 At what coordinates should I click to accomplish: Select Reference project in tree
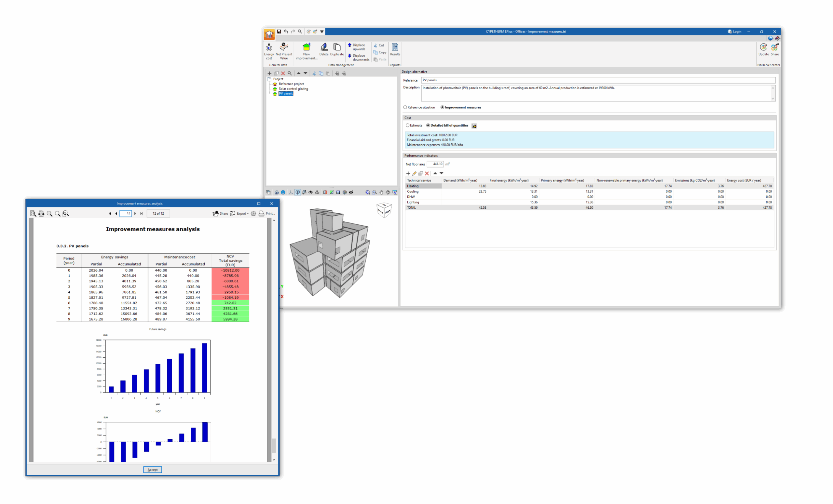(x=291, y=84)
